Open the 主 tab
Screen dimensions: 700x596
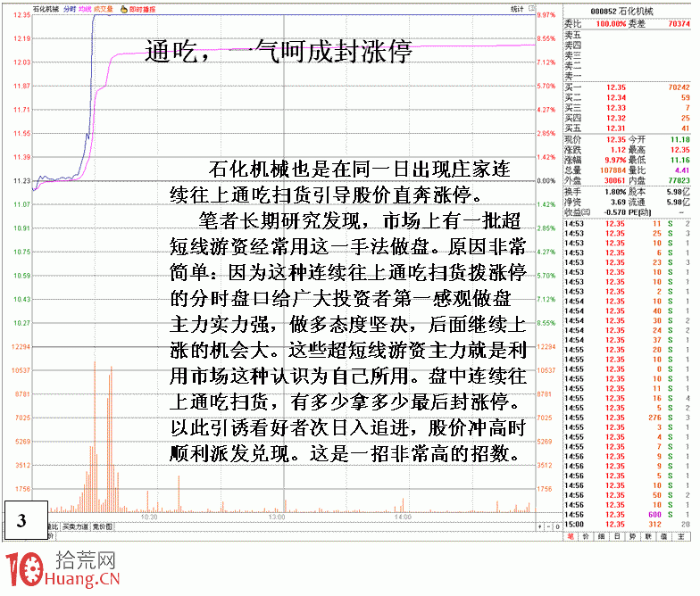(681, 536)
